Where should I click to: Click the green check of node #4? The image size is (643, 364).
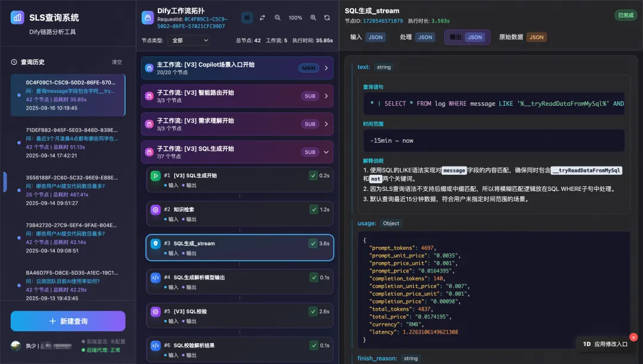313,277
